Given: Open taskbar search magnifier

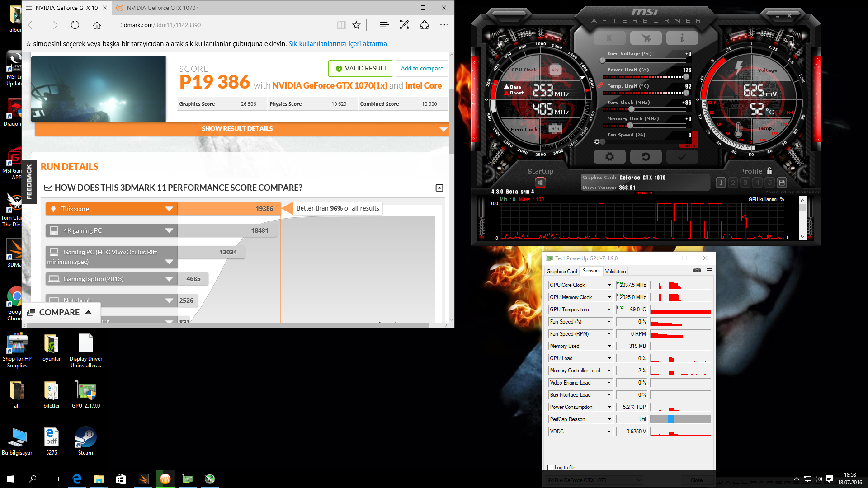Looking at the screenshot, I should [x=33, y=479].
